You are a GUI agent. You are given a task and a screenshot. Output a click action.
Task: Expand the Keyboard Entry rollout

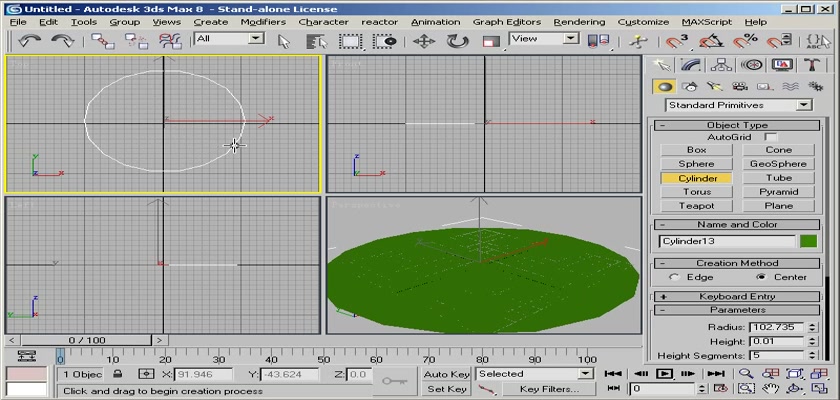(737, 296)
